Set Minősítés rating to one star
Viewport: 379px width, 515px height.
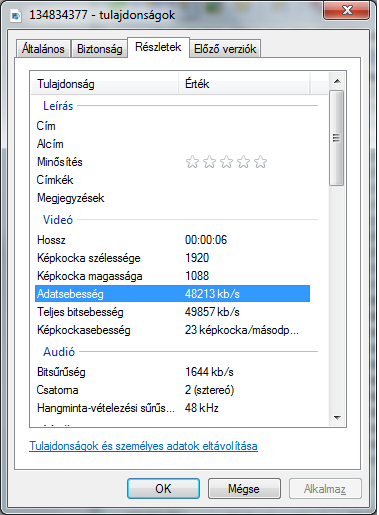coord(192,162)
